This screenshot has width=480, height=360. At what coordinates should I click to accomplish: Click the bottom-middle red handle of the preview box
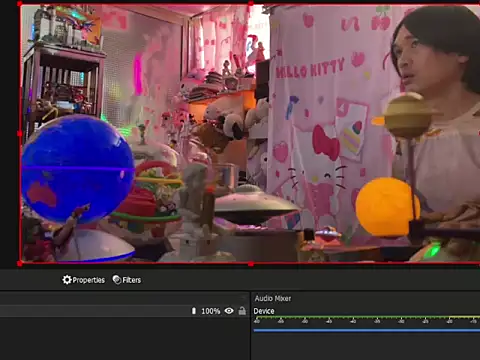point(251,264)
